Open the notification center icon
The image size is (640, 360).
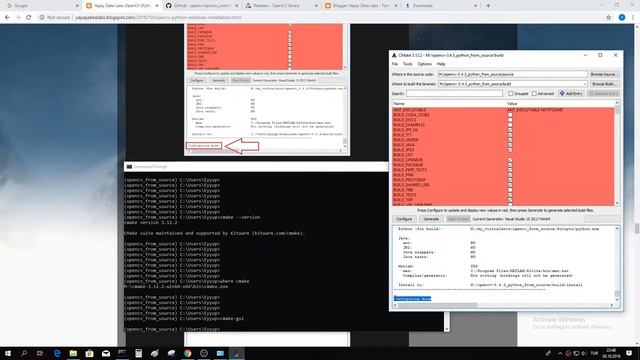pos(629,353)
